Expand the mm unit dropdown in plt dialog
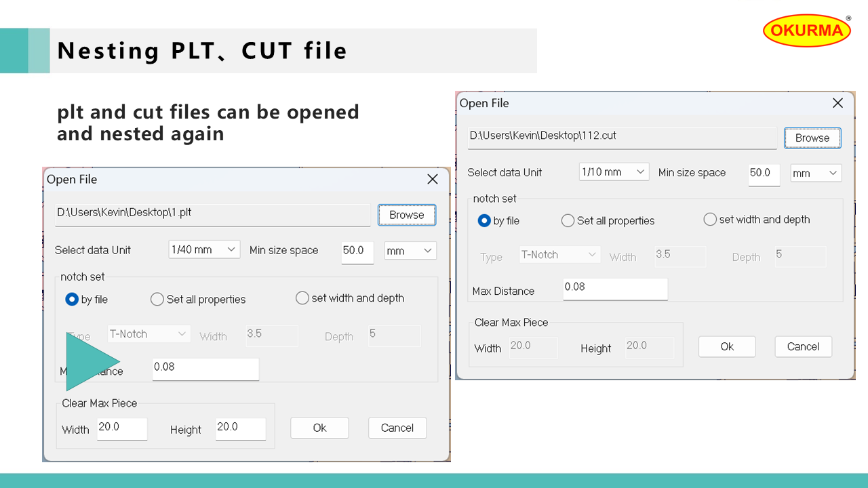Viewport: 868px width, 488px height. (410, 251)
